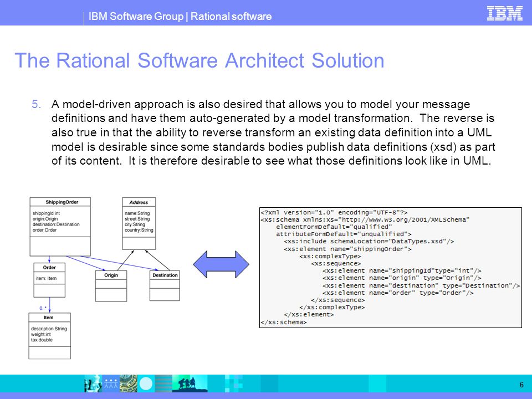Viewport: 532px width, 399px height.
Task: Click the attribute "order:Order"
Action: (x=44, y=229)
